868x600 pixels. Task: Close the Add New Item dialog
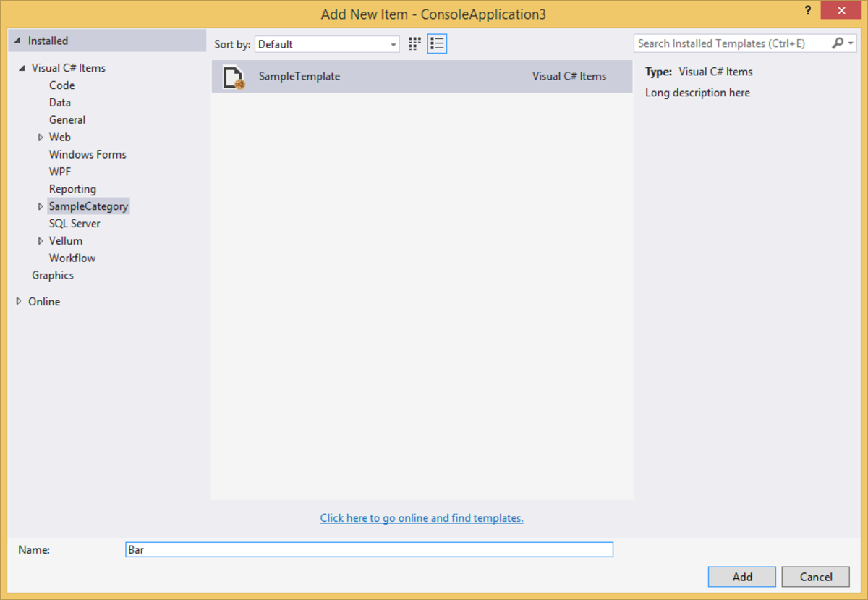point(842,11)
